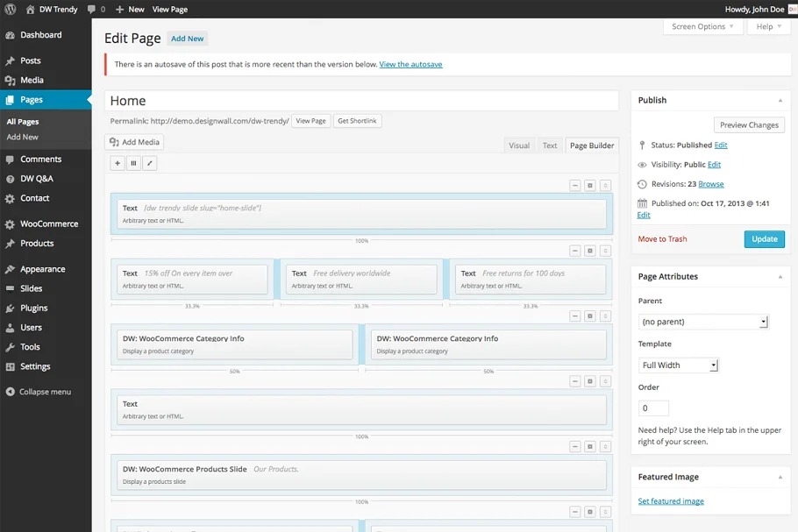Click the pencil prebuilt-layout icon in builder toolbar

click(x=149, y=163)
